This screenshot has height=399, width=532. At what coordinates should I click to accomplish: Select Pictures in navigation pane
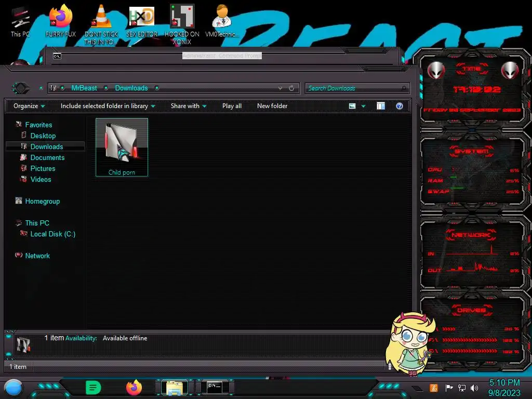point(43,168)
